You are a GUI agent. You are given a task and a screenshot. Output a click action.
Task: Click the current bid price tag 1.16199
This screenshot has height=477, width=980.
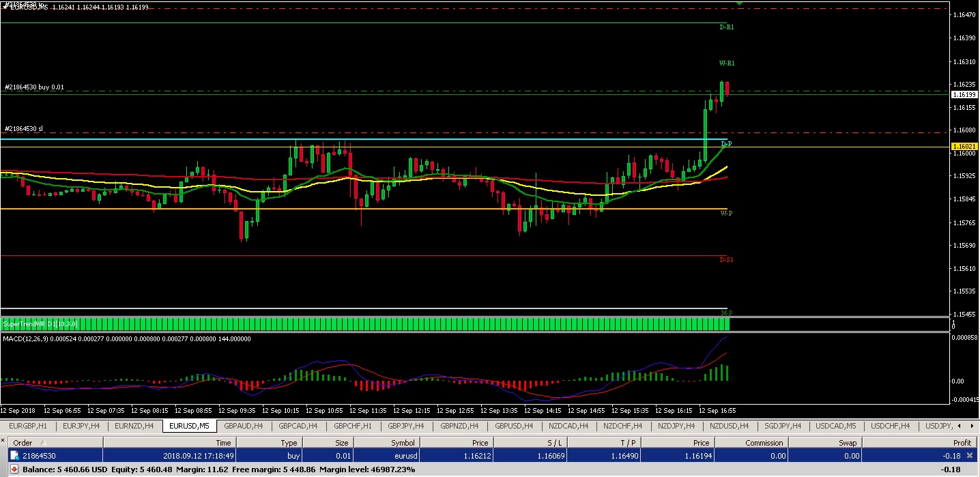pyautogui.click(x=964, y=95)
